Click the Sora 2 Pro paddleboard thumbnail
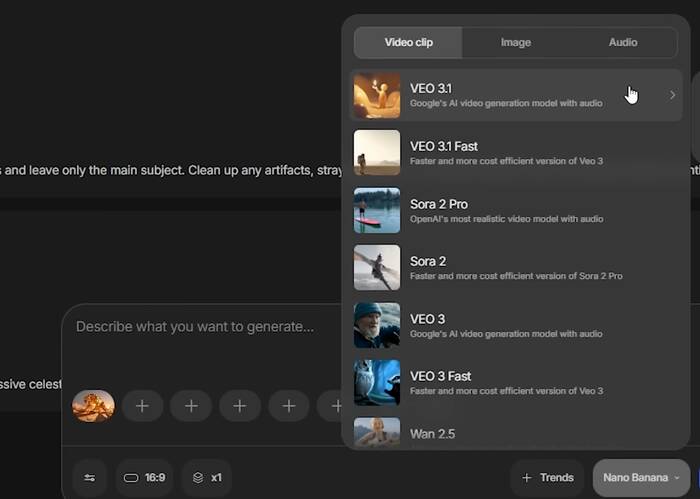700x499 pixels. coord(377,210)
